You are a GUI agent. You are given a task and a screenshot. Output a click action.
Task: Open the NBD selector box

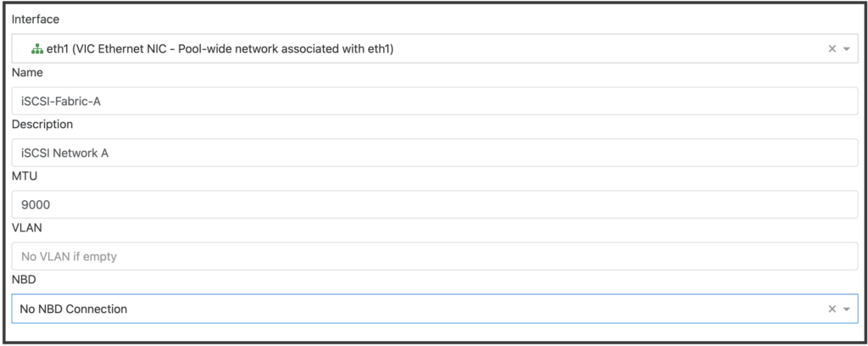pos(424,310)
